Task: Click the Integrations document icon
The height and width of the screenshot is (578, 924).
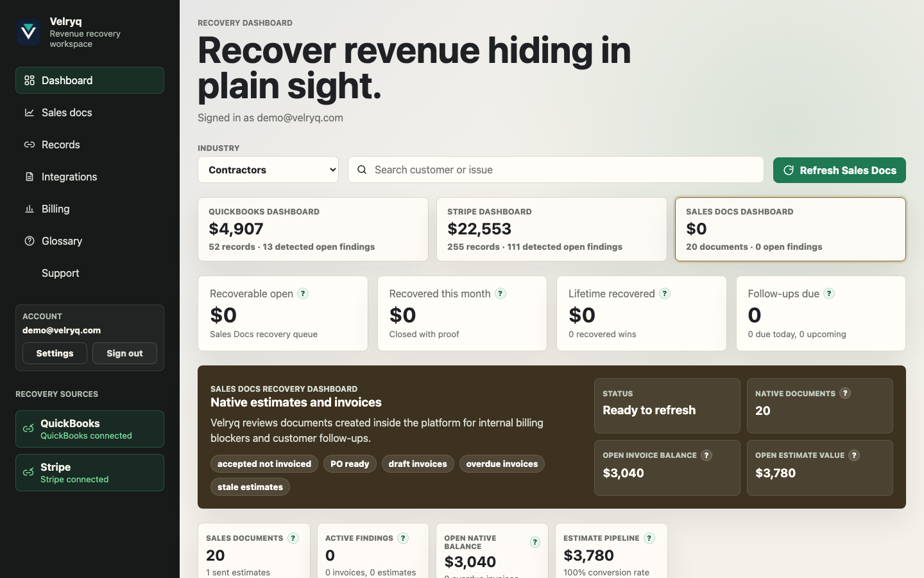Action: (x=30, y=177)
